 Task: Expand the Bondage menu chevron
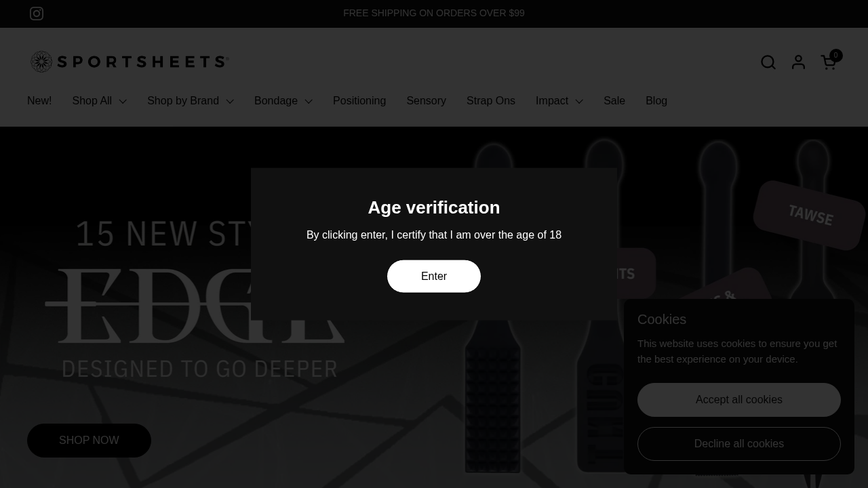309,102
